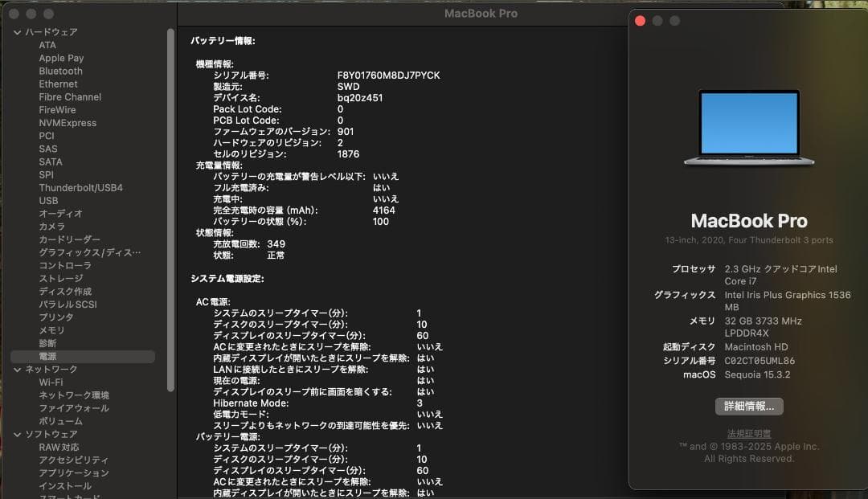Viewport: 868px width, 499px height.
Task: Click the 詳細情報 button
Action: pyautogui.click(x=748, y=407)
